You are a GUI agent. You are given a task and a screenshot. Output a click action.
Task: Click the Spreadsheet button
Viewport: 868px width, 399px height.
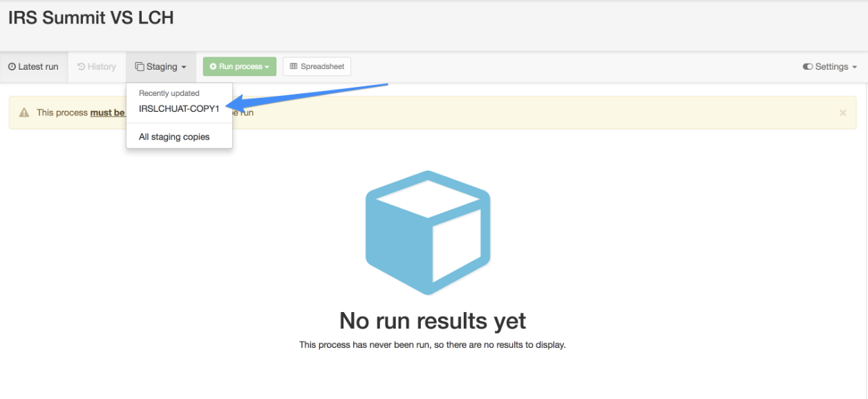(x=317, y=67)
